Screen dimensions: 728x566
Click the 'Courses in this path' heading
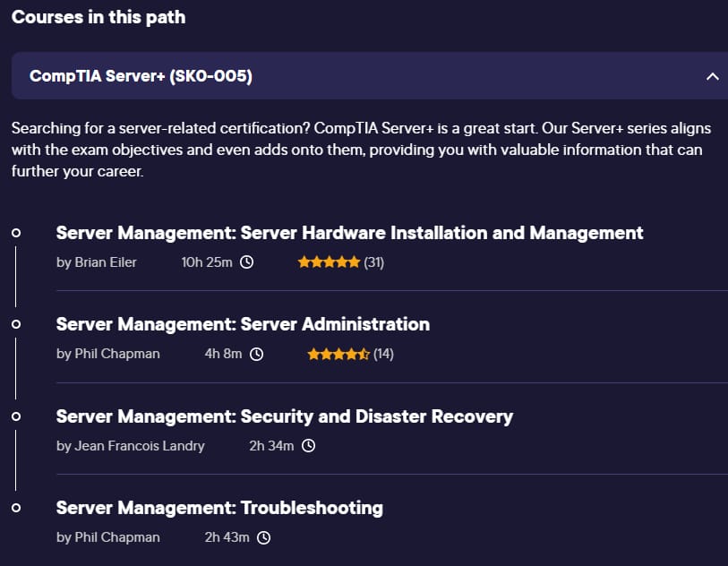(x=98, y=17)
